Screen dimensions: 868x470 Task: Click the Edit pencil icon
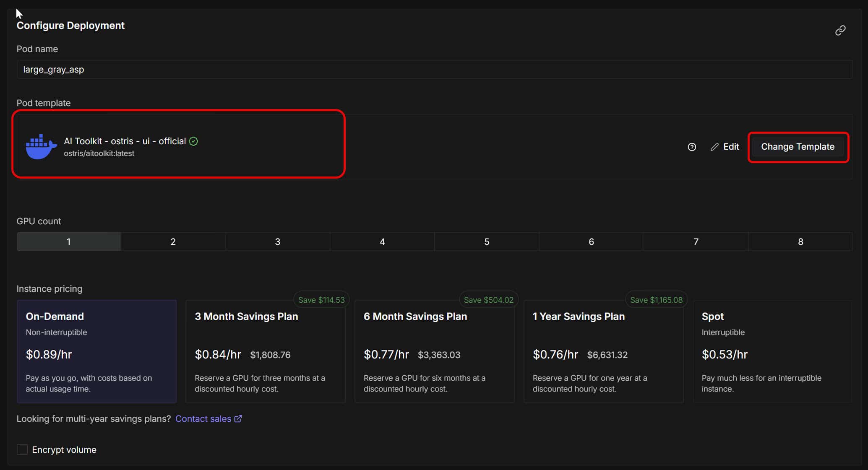pyautogui.click(x=714, y=147)
